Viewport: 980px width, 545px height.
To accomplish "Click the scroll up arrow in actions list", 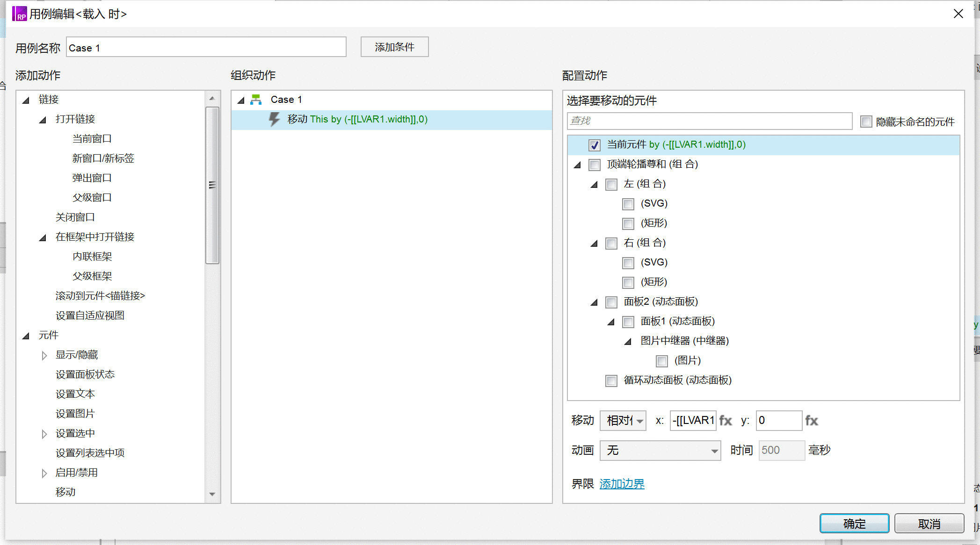I will pos(212,98).
